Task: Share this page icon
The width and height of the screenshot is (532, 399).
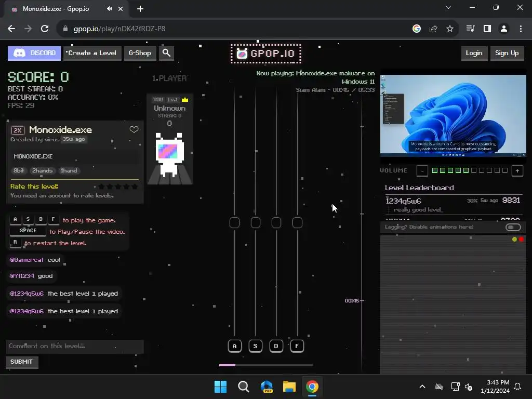Action: [x=433, y=29]
